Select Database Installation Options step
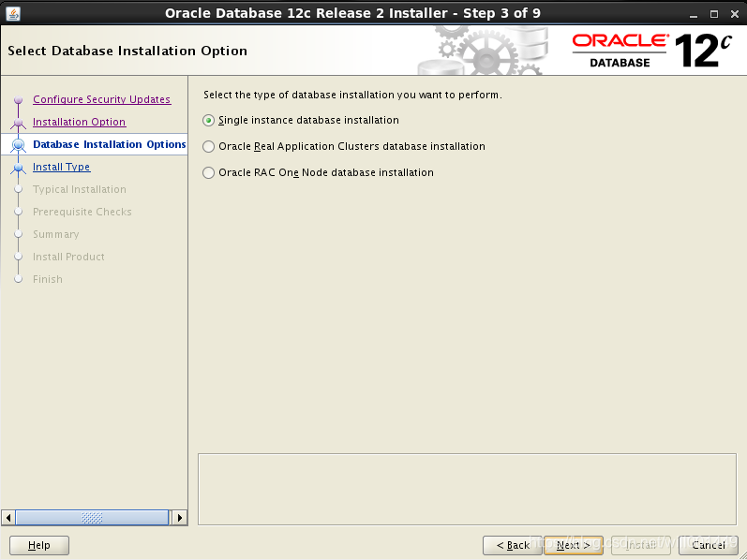Image resolution: width=747 pixels, height=560 pixels. 109,144
